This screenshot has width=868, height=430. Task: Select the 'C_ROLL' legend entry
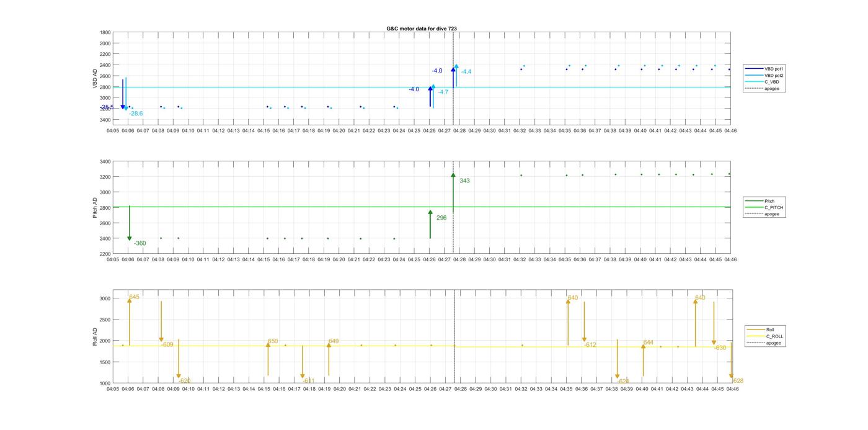(765, 336)
